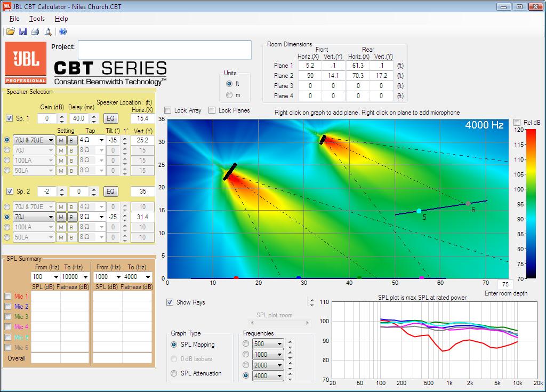Click the JBL Professional logo
Viewport: 546px width, 392px height.
26,63
